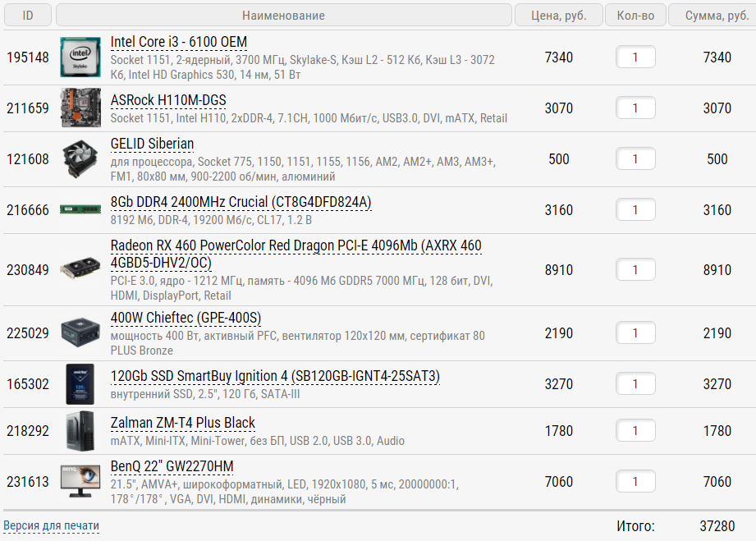Click the Crucial DDR4 memory stick thumbnail
The image size is (756, 541).
[80, 209]
